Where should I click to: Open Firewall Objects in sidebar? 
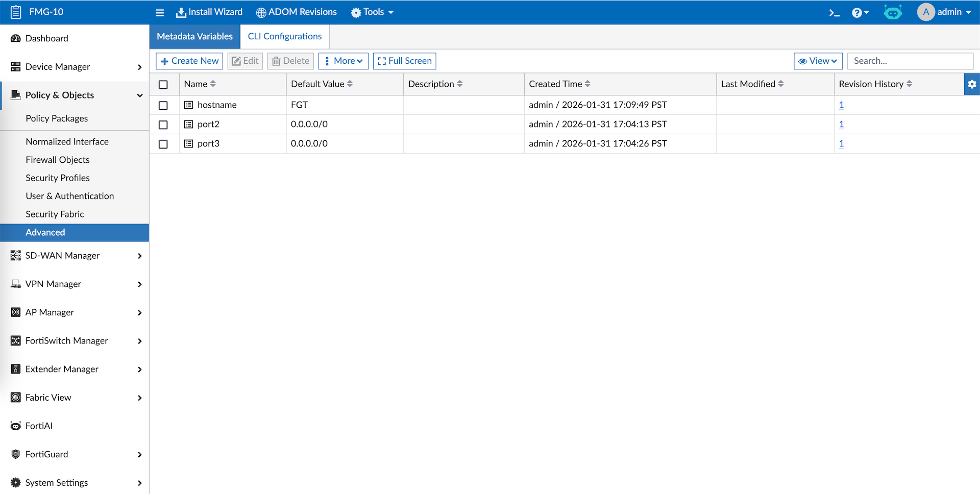(x=58, y=160)
